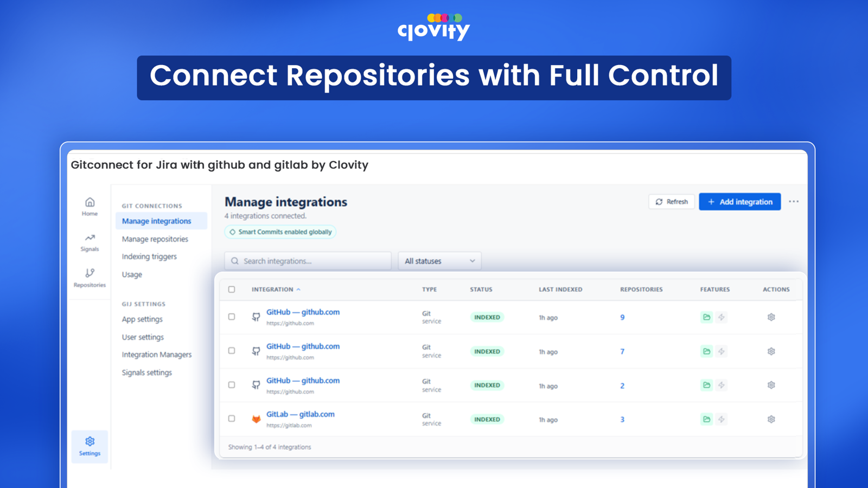
Task: Click the Refresh button
Action: pos(672,202)
